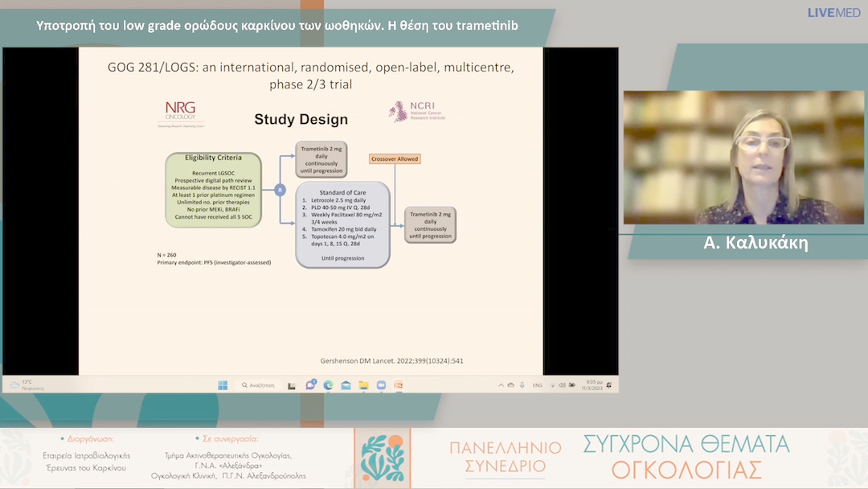Click the 'N = 260' text
Image resolution: width=868 pixels, height=489 pixels.
point(166,255)
